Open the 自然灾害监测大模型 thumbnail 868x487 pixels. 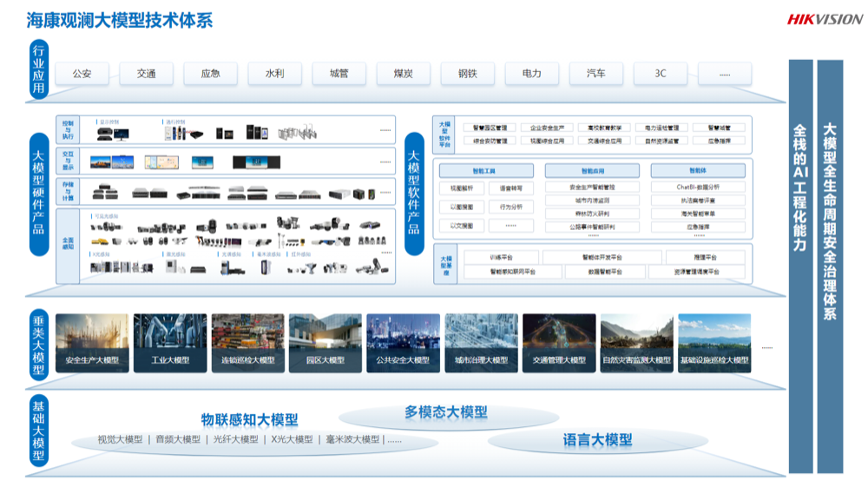click(x=636, y=343)
